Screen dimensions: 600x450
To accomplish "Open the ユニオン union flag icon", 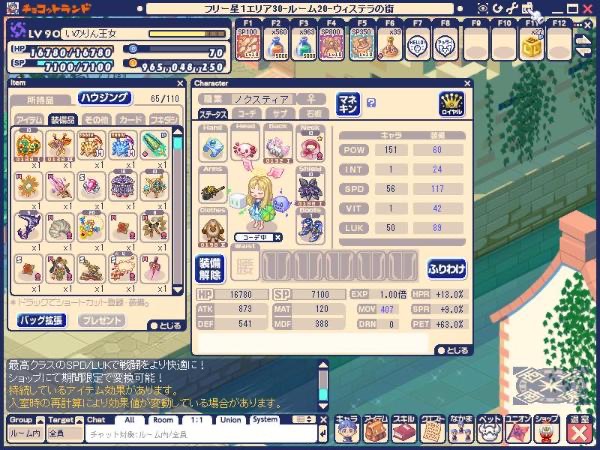I will point(518,429).
